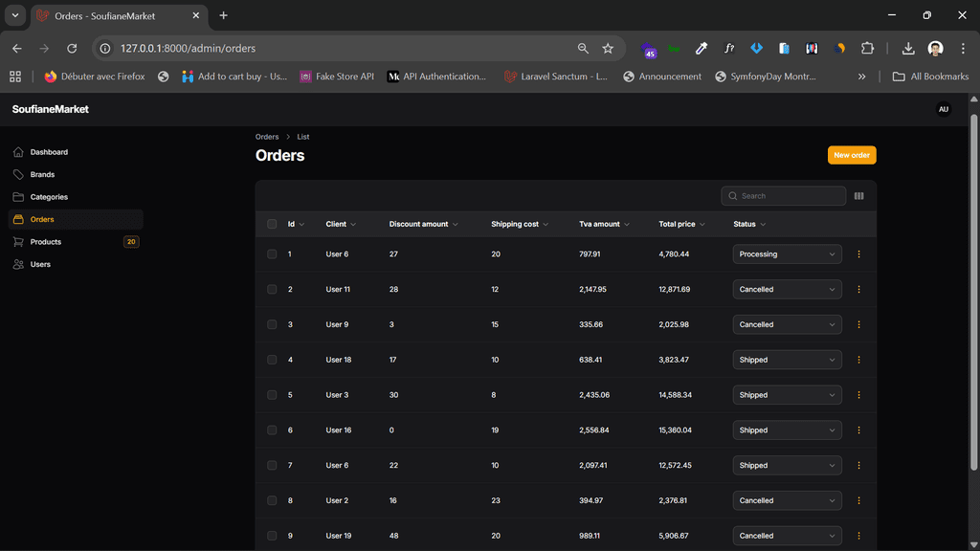Click the AU user avatar icon
980x551 pixels.
[943, 109]
